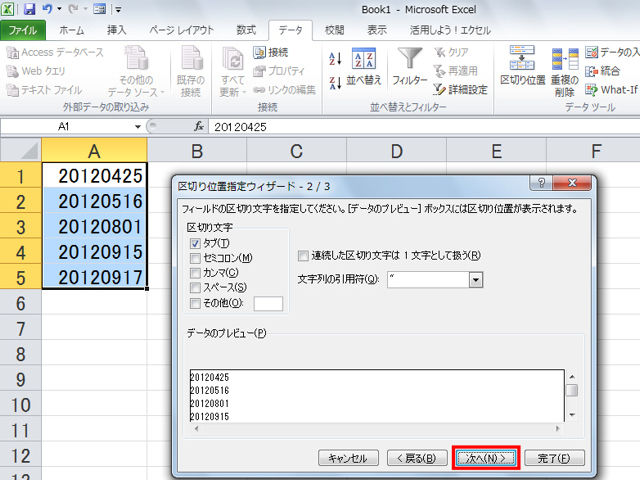
Task: Enable 連続した区切り文字は1文字として扱う checkbox
Action: click(303, 256)
